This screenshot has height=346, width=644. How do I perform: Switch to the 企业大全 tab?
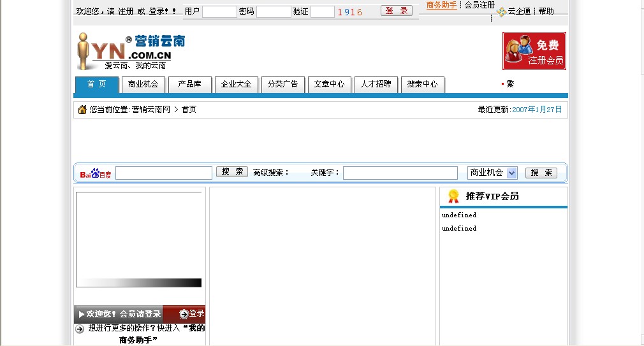click(x=236, y=84)
